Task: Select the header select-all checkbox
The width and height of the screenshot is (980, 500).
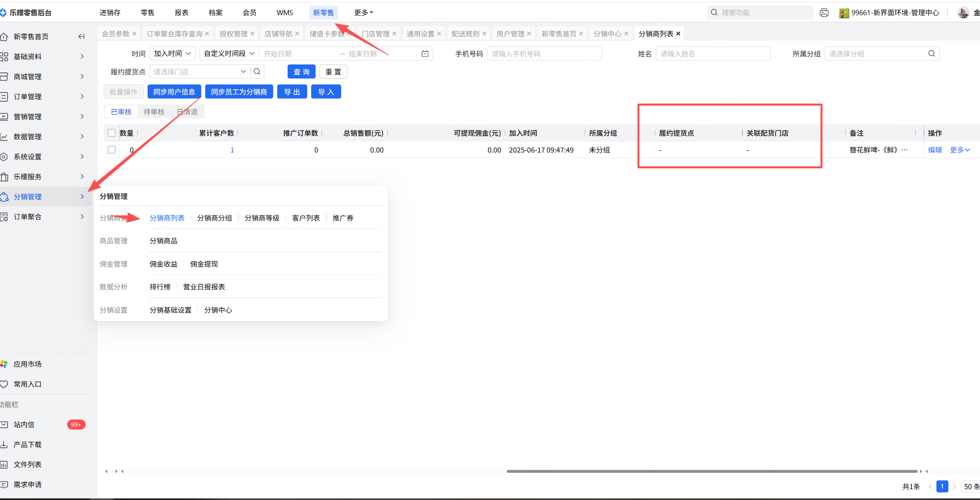Action: click(112, 133)
